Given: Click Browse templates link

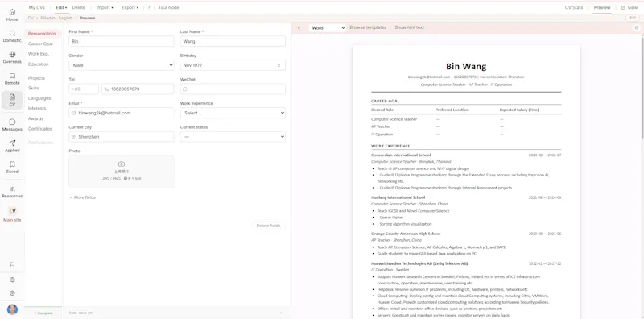Looking at the screenshot, I should coord(368,27).
